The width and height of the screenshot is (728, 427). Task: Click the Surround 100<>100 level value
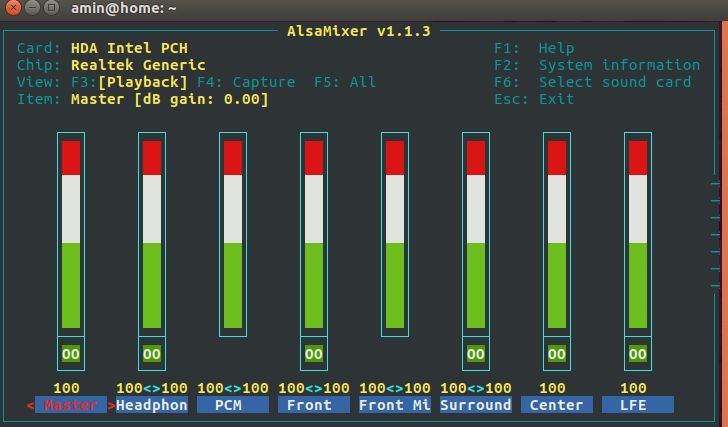(x=476, y=388)
